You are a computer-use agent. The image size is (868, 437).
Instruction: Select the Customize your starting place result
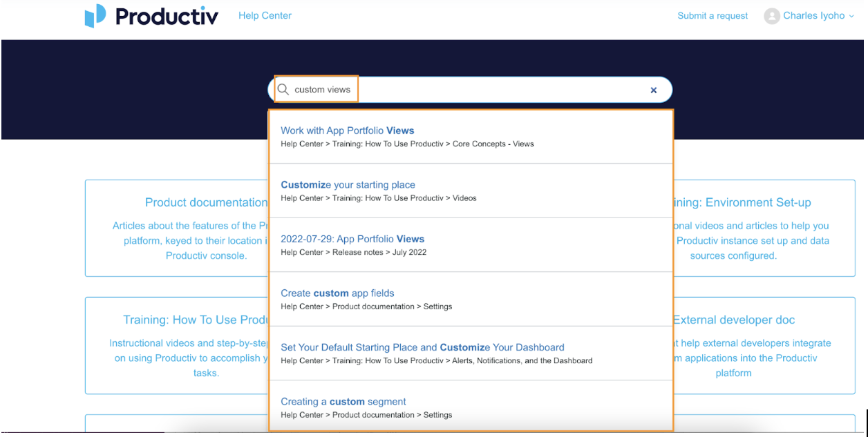tap(348, 184)
